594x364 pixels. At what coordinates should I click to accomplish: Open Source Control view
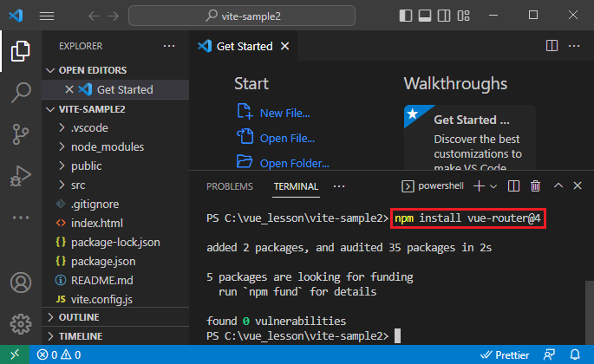tap(21, 134)
